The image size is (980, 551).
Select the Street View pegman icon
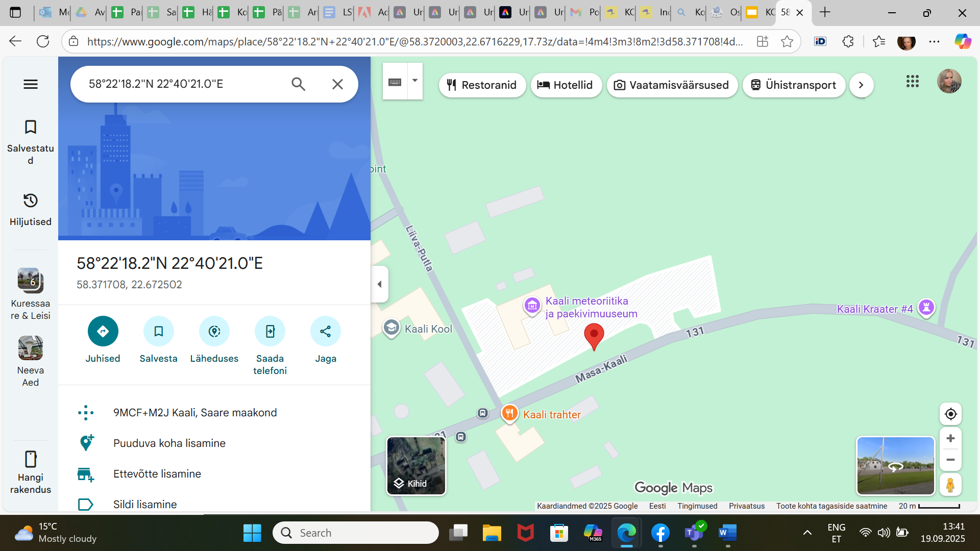pyautogui.click(x=950, y=485)
